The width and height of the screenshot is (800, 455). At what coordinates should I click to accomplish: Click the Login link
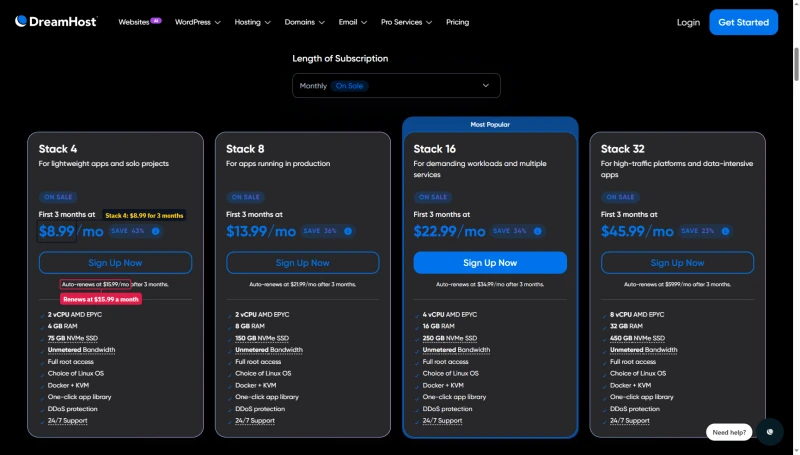click(688, 22)
